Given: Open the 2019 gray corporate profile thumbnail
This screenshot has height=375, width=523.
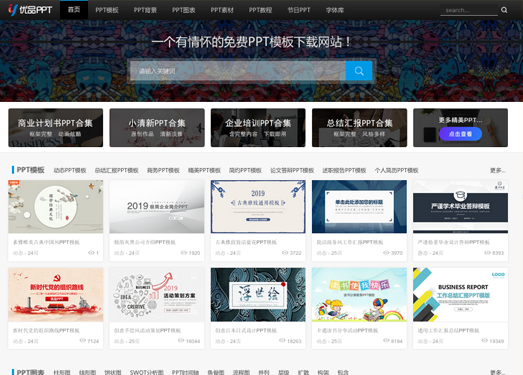Looking at the screenshot, I should (157, 207).
